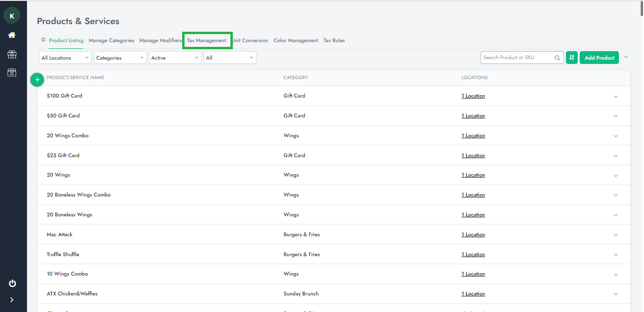Click the Add Product button
Screen dimensions: 644x312
tap(599, 58)
